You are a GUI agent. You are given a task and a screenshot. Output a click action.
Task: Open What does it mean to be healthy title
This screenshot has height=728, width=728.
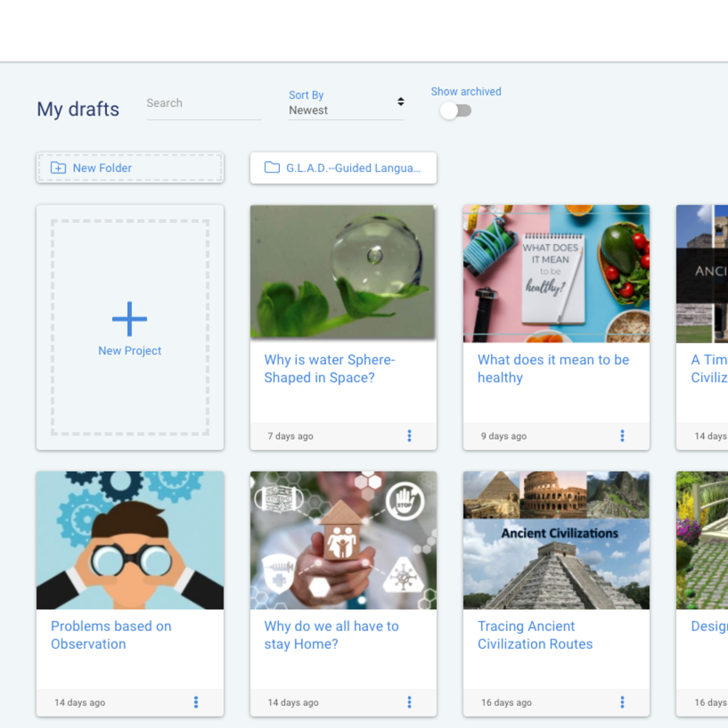point(552,368)
